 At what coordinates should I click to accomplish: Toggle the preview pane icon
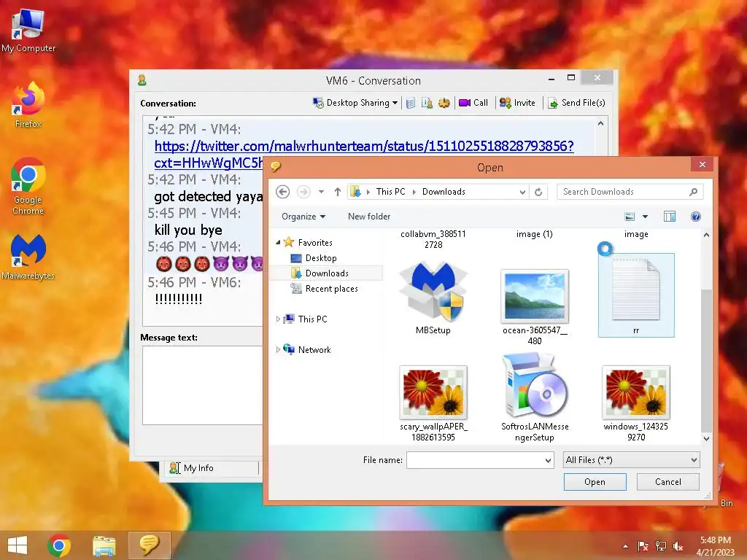coord(670,217)
